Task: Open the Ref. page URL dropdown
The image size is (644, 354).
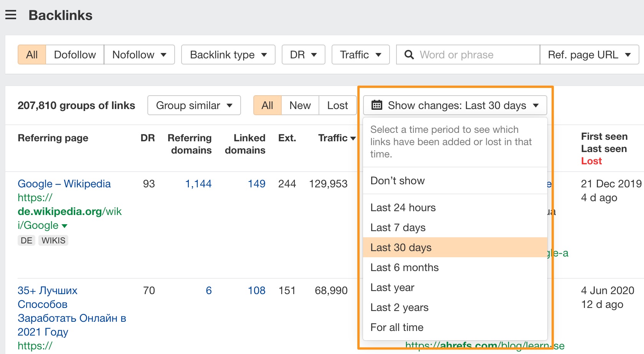Action: pyautogui.click(x=589, y=55)
